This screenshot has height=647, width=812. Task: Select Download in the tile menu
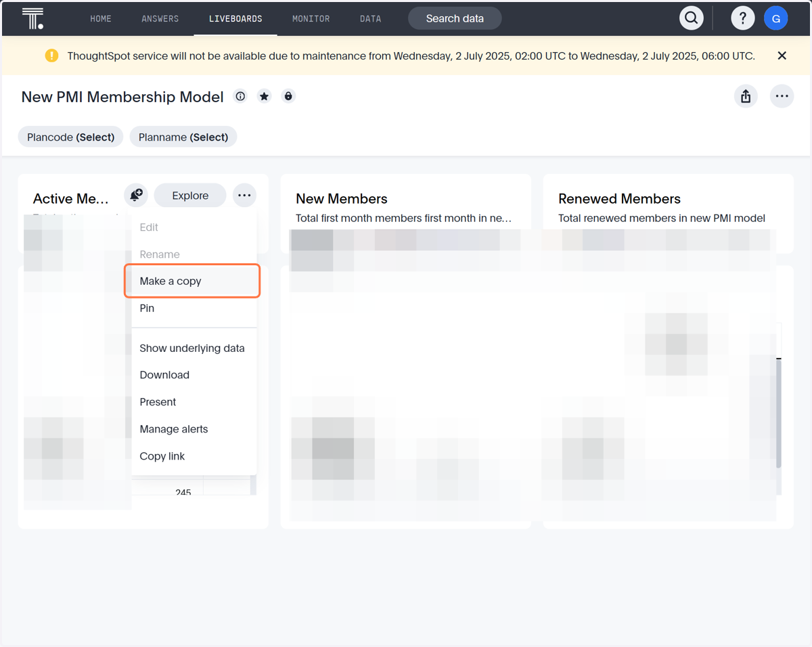tap(194, 375)
